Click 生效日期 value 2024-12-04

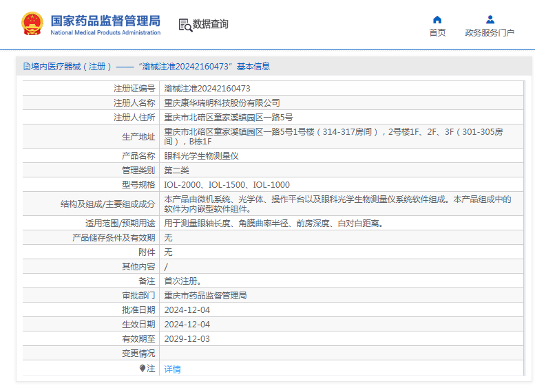[x=187, y=325]
